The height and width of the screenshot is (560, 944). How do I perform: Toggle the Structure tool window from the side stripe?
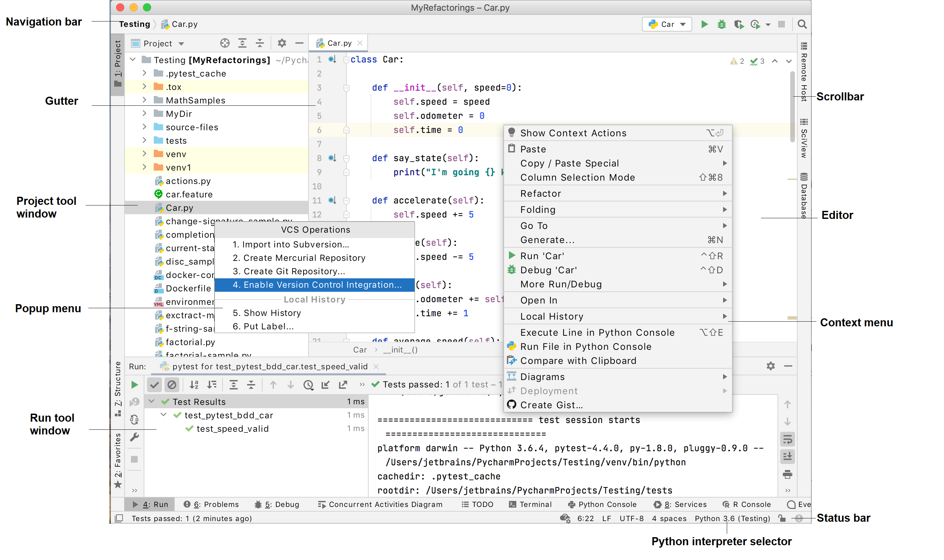click(x=118, y=389)
